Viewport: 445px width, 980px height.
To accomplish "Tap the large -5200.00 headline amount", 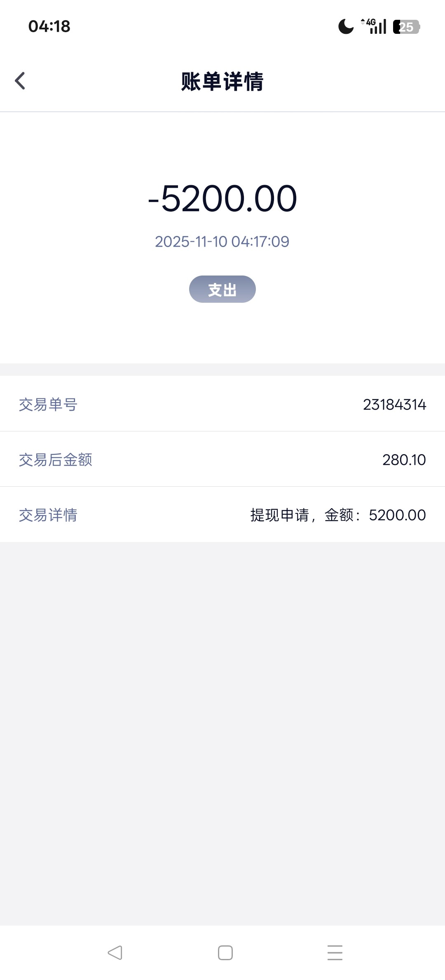I will (x=222, y=199).
